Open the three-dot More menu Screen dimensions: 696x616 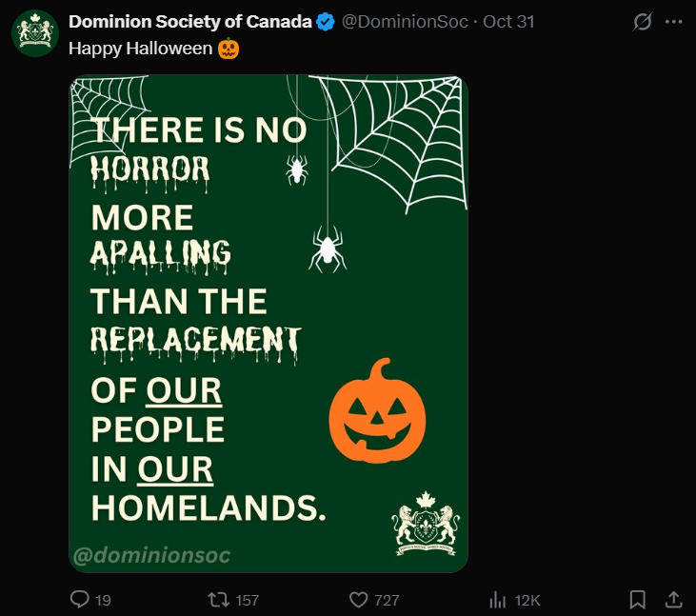click(673, 22)
